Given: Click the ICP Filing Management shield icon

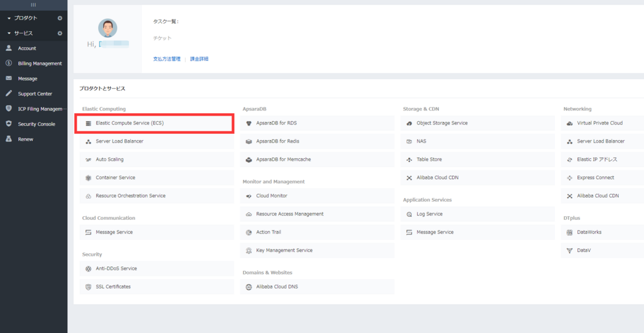Looking at the screenshot, I should (x=9, y=109).
